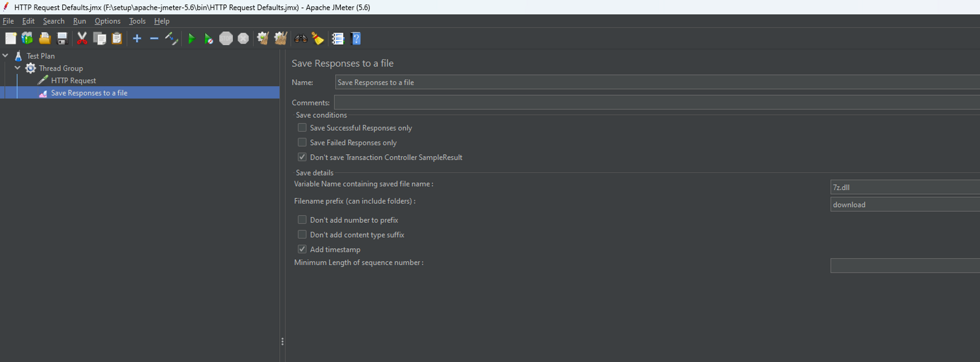The width and height of the screenshot is (980, 362).
Task: Cut selected element with scissors icon
Action: coord(82,38)
